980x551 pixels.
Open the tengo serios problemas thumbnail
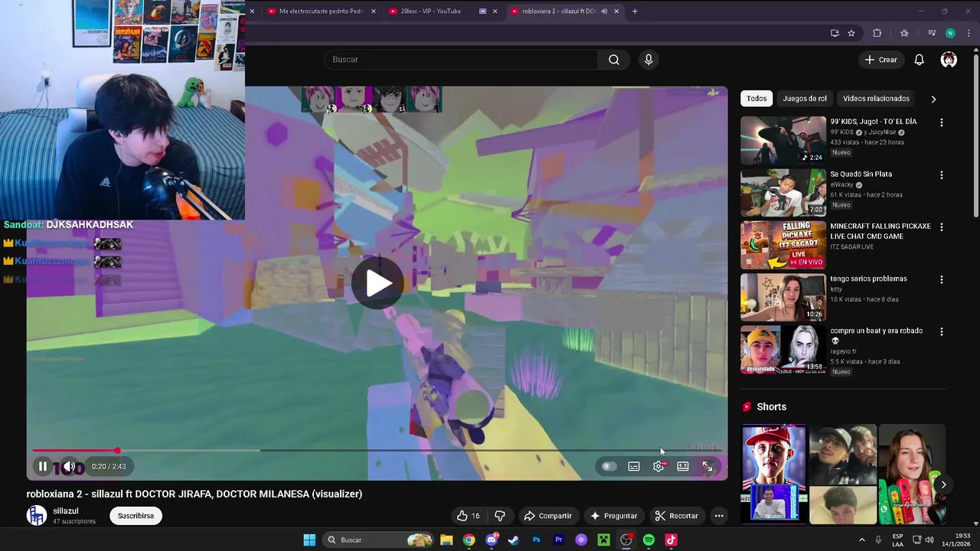click(x=783, y=297)
